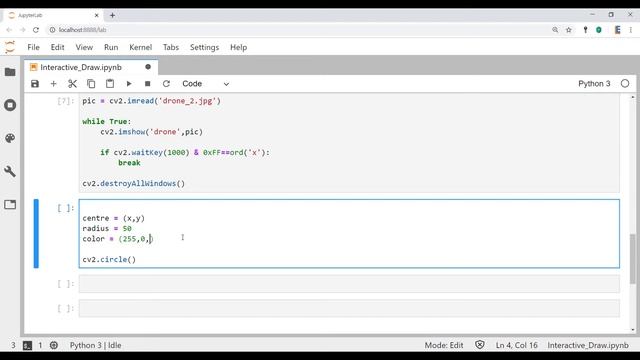Click the green browser extension icon
The height and width of the screenshot is (360, 640).
point(599,30)
